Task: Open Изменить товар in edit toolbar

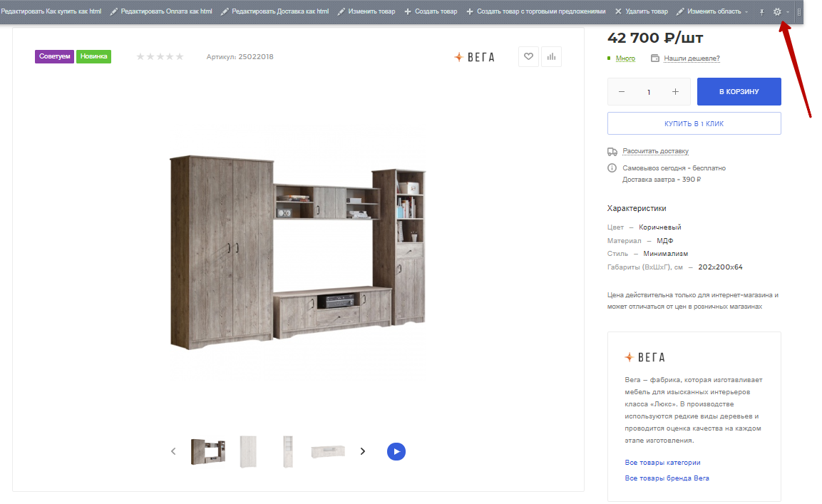Action: 366,11
